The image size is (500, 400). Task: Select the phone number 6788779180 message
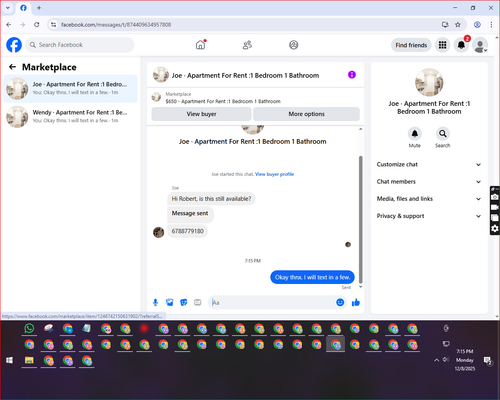pyautogui.click(x=187, y=231)
